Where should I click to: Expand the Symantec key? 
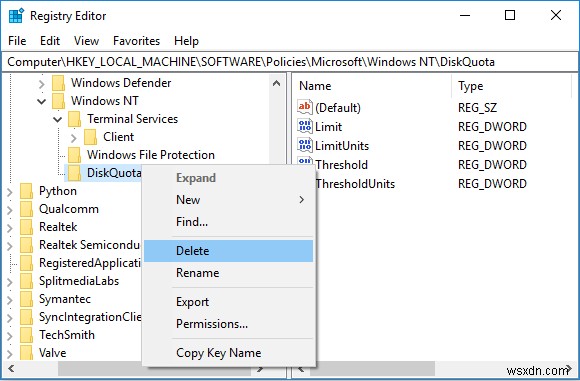pos(10,300)
